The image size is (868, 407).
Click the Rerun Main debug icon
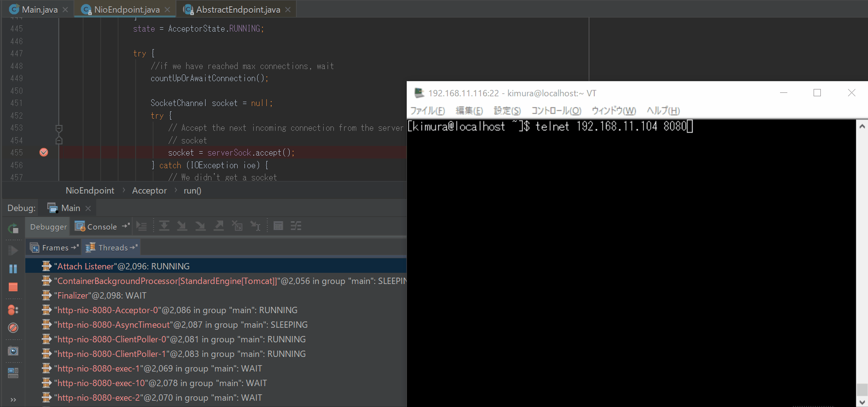tap(13, 229)
